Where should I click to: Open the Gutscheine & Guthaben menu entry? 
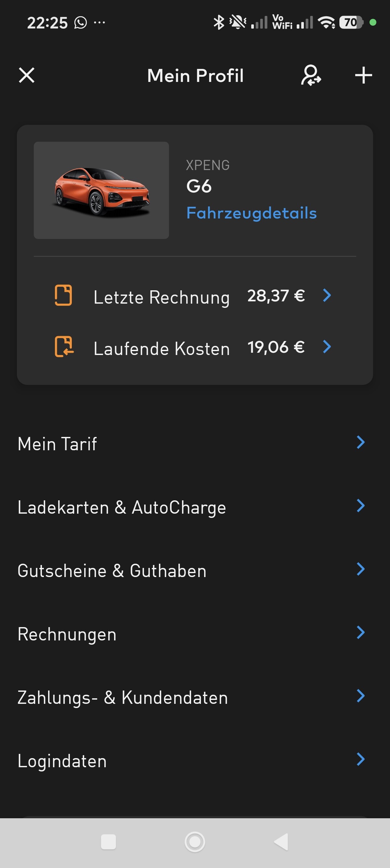point(112,571)
